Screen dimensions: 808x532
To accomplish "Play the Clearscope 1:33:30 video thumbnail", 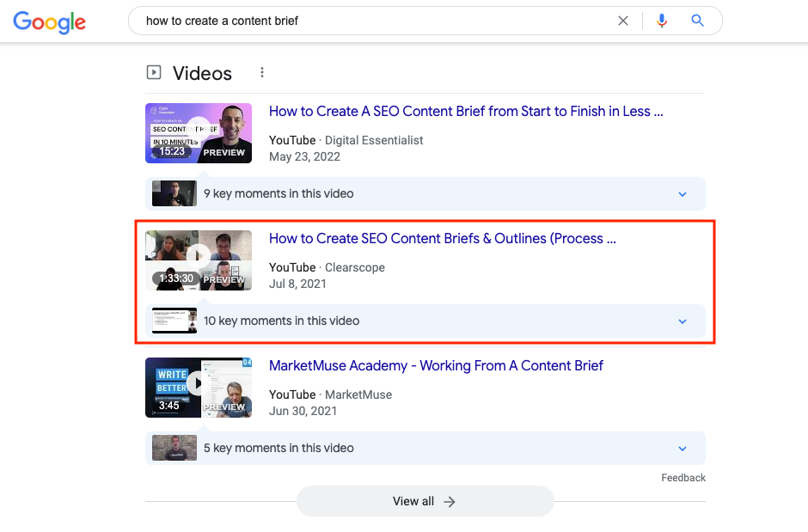I will [x=199, y=260].
